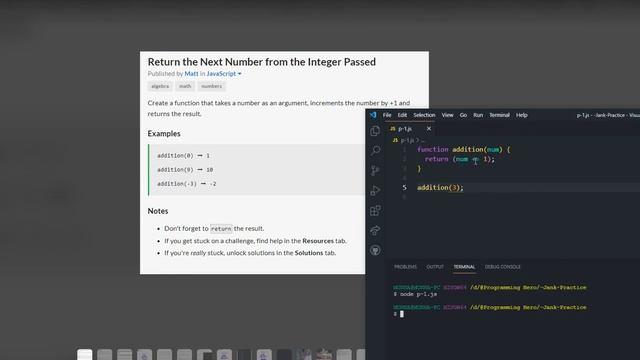Click example line addition(9) → 10
The height and width of the screenshot is (360, 640).
[x=185, y=169]
